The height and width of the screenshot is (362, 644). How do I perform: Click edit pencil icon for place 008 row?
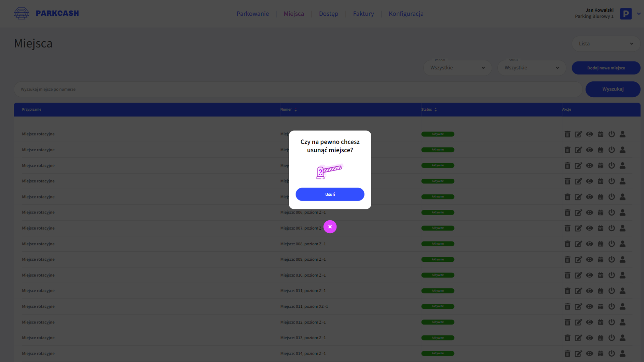(x=578, y=244)
